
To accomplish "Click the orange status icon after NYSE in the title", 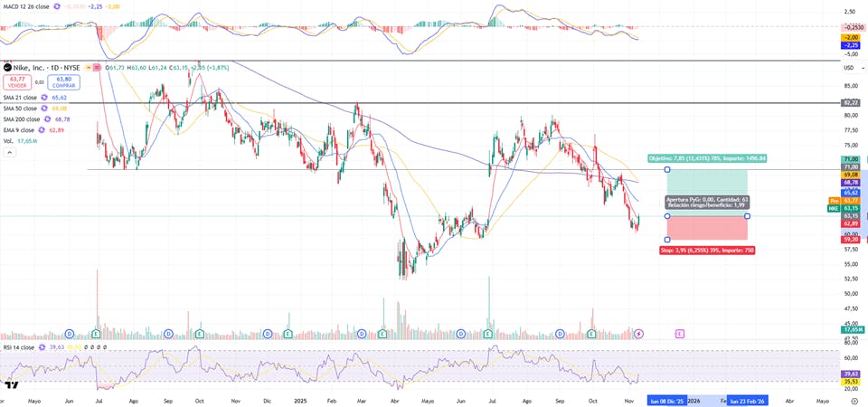I will coord(90,68).
